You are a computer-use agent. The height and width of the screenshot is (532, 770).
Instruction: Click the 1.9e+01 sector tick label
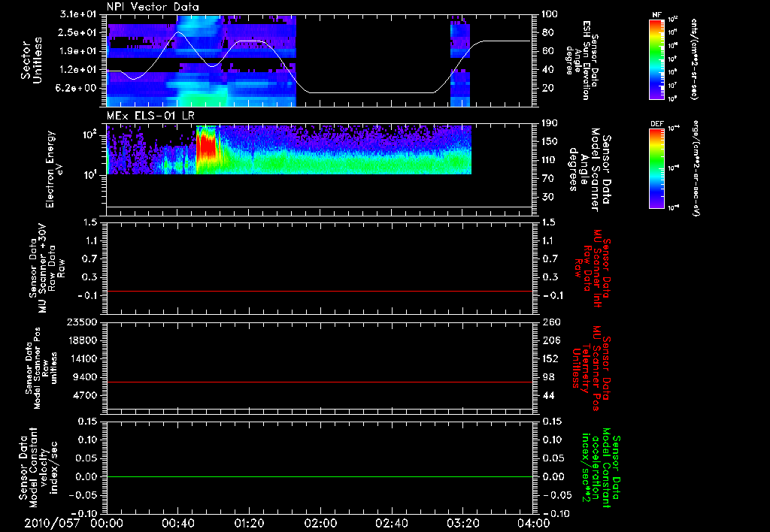click(78, 51)
